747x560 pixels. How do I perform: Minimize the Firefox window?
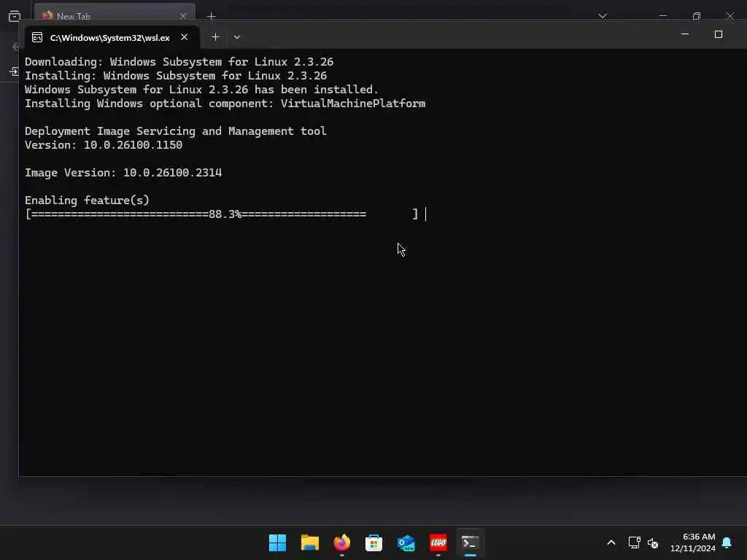coord(662,16)
